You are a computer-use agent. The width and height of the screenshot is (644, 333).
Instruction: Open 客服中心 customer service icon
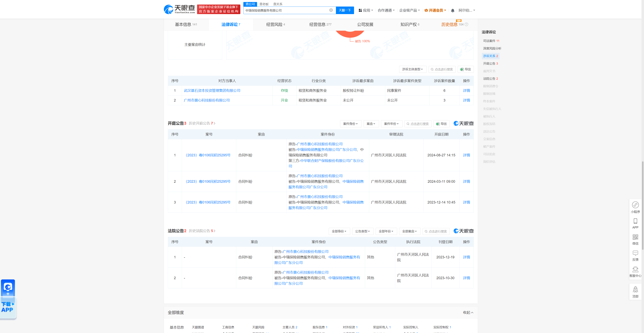coord(635,272)
